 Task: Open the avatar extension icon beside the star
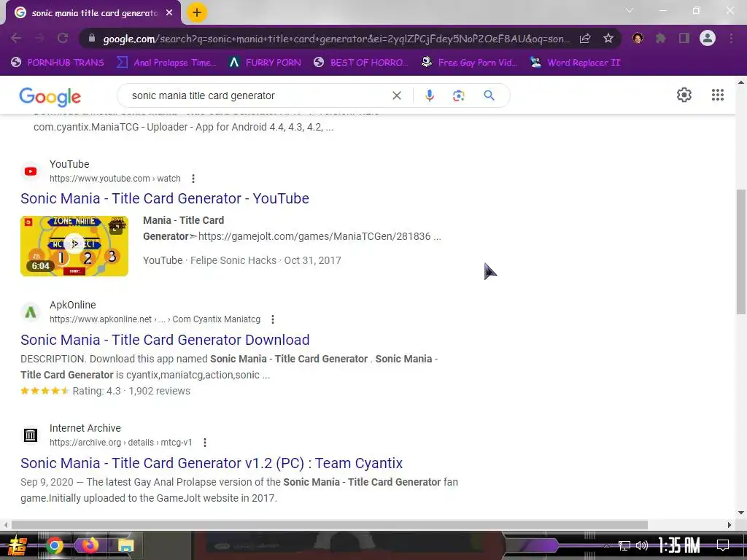pos(638,38)
